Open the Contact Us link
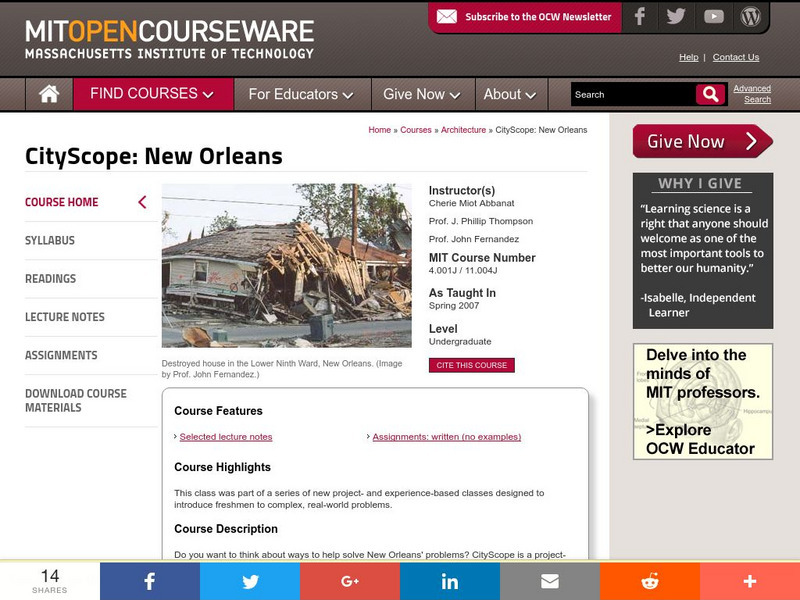 click(x=736, y=57)
